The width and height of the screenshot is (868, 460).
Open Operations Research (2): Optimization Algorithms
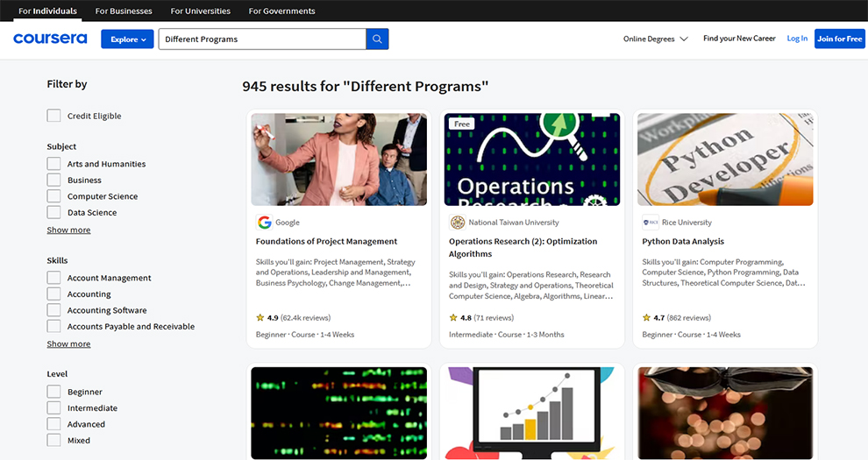(x=523, y=248)
